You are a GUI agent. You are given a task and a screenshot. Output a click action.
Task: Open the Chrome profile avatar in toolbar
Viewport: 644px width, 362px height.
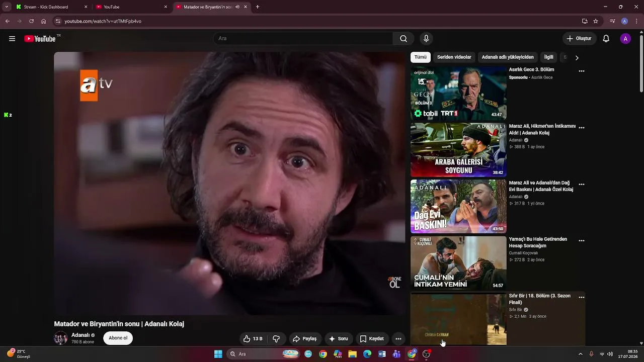click(624, 21)
